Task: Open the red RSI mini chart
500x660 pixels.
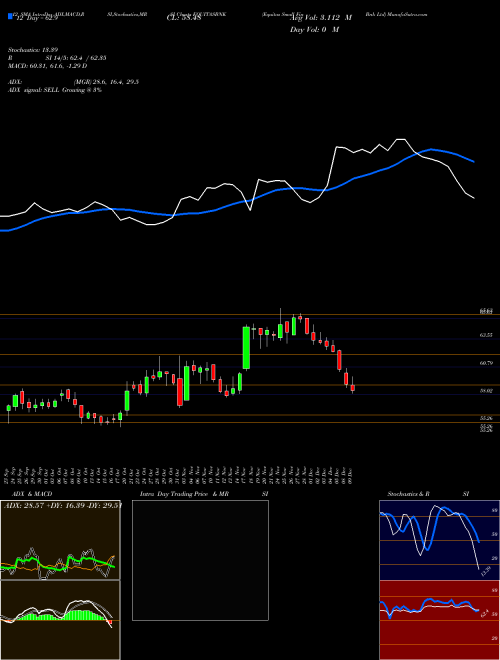Action: coord(439,620)
